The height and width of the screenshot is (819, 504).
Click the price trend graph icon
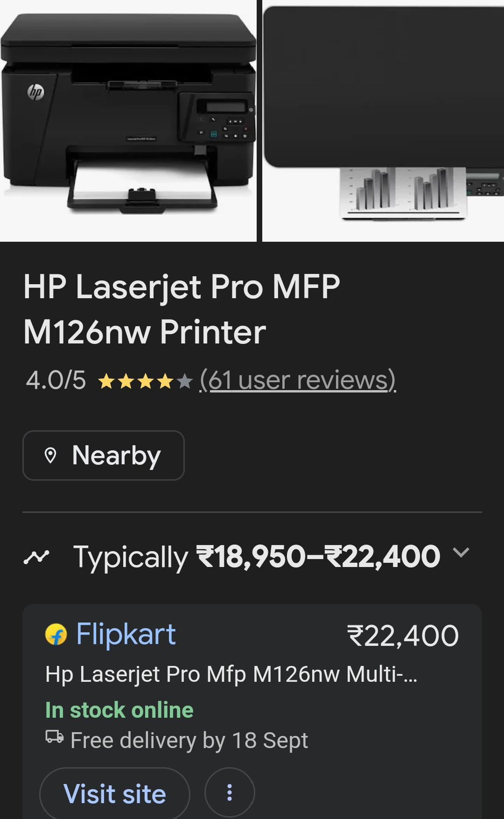[36, 557]
